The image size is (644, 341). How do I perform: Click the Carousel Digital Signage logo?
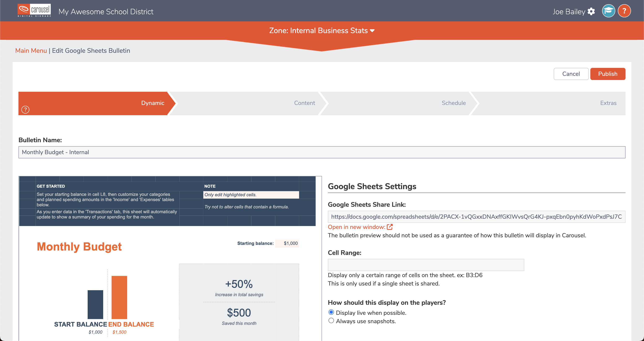tap(34, 11)
